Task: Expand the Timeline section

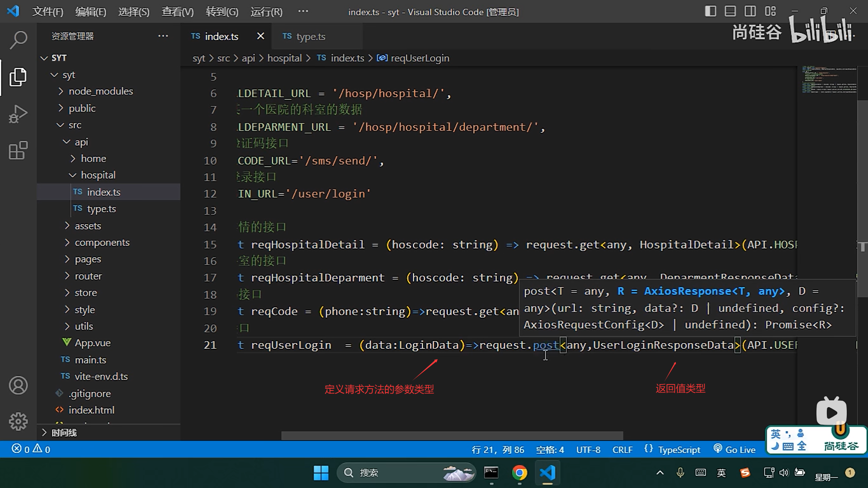Action: 63,432
